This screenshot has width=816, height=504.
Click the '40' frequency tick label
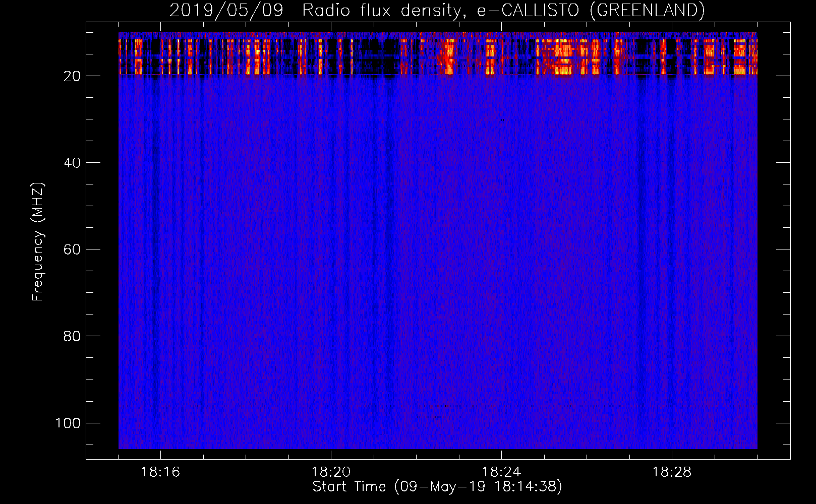click(x=72, y=163)
